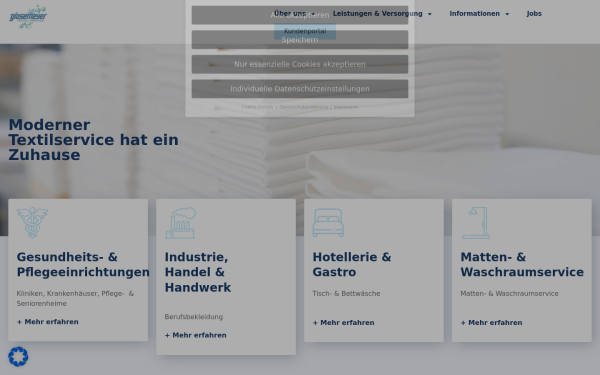
Task: Open the Impressum link
Action: pos(346,107)
